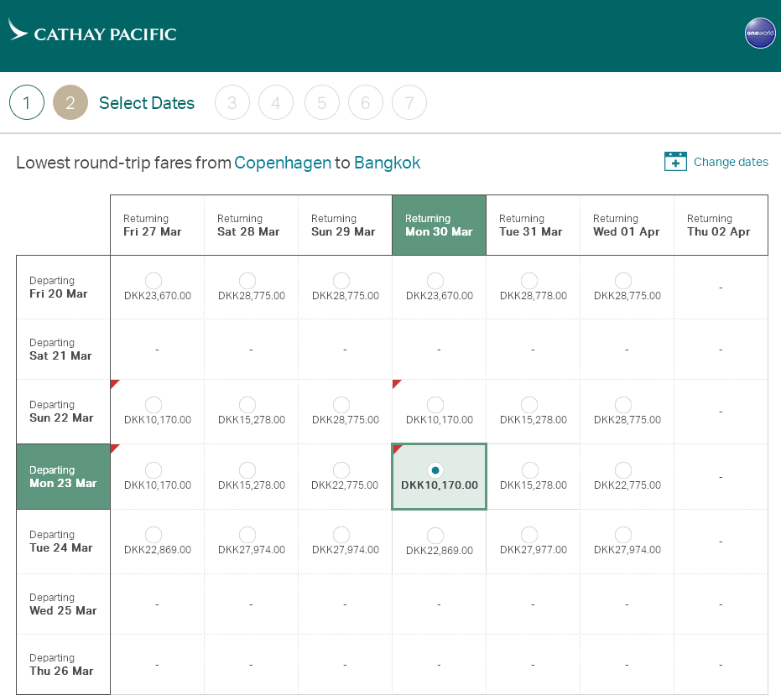781x700 pixels.
Task: Select the highlighted DKK10,170.00 Mon 23 Mar radio button
Action: click(435, 470)
